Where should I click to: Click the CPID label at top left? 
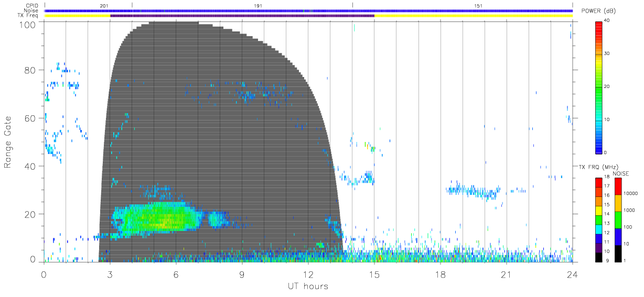[x=32, y=5]
